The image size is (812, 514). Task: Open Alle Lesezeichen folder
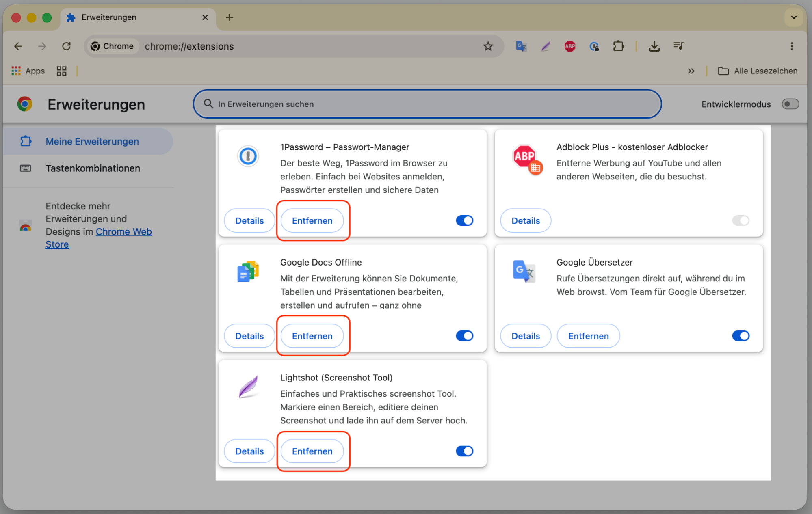point(758,71)
